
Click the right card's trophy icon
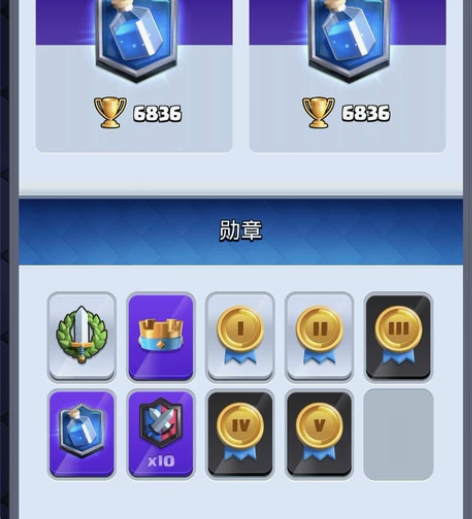coord(318,113)
